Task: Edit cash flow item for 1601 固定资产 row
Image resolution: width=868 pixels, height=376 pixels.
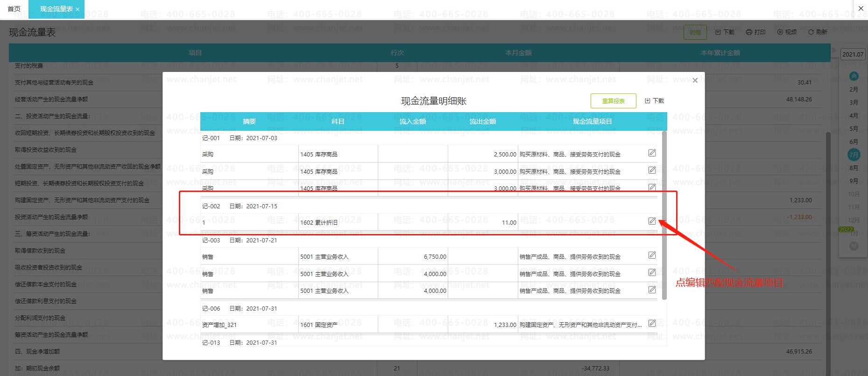Action: tap(652, 324)
